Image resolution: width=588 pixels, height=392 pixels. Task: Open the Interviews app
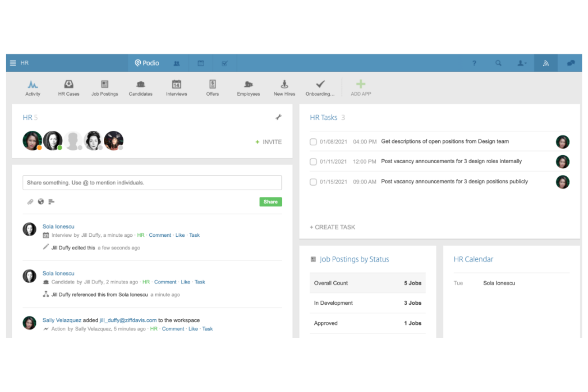[176, 87]
